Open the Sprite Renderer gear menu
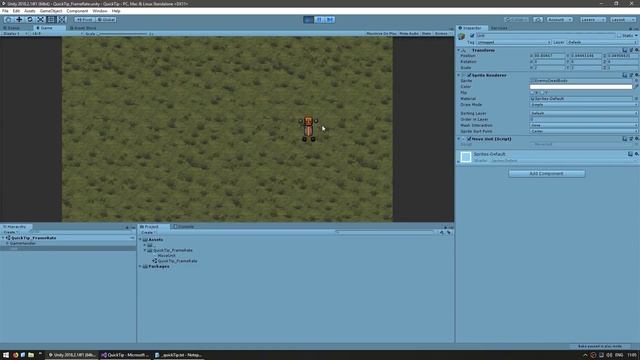The height and width of the screenshot is (360, 640). [637, 76]
